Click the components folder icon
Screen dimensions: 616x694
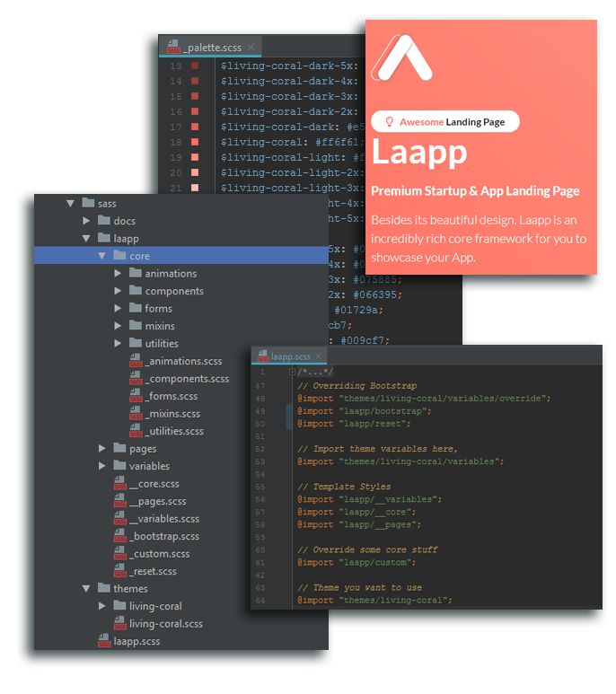(136, 291)
